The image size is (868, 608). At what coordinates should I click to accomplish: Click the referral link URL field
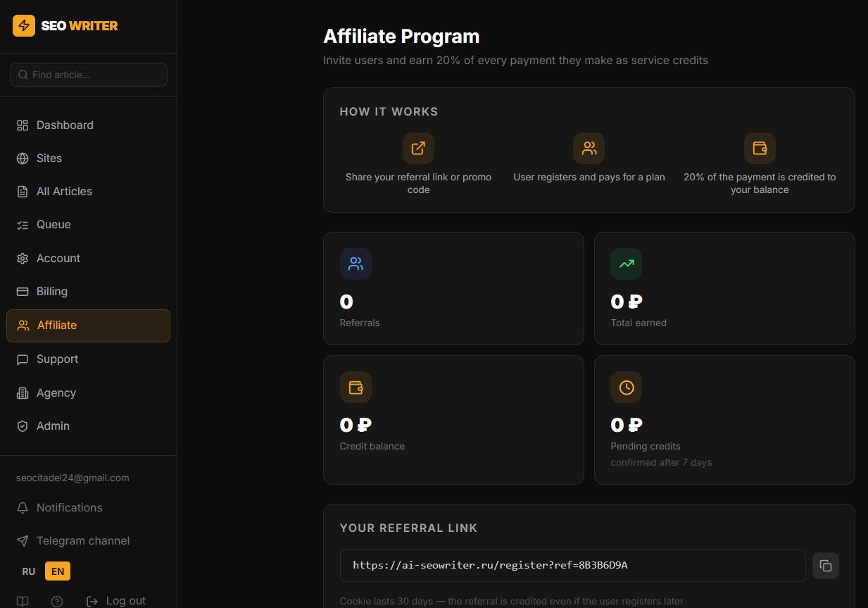572,565
